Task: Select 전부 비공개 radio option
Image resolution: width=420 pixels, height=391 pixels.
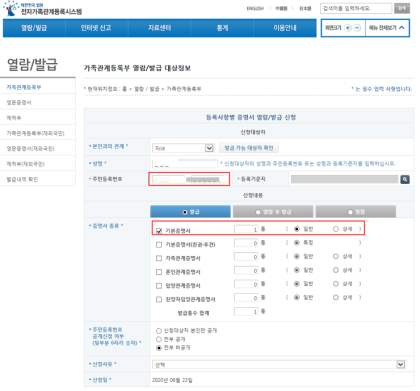Action: point(159,348)
